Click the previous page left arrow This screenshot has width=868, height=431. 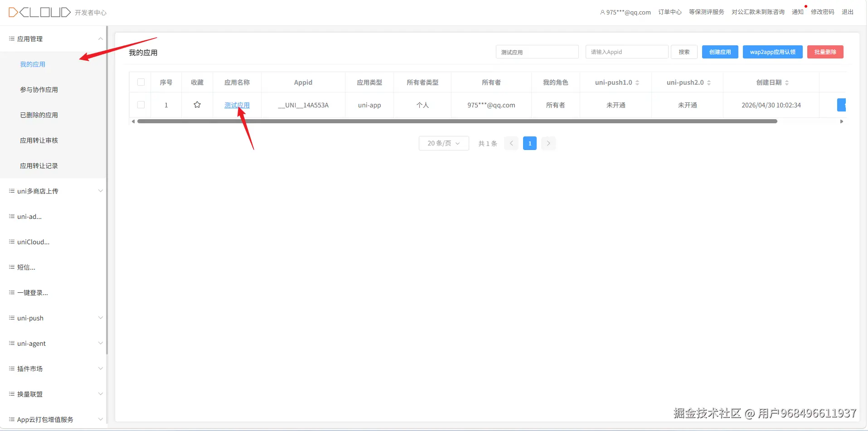tap(511, 143)
